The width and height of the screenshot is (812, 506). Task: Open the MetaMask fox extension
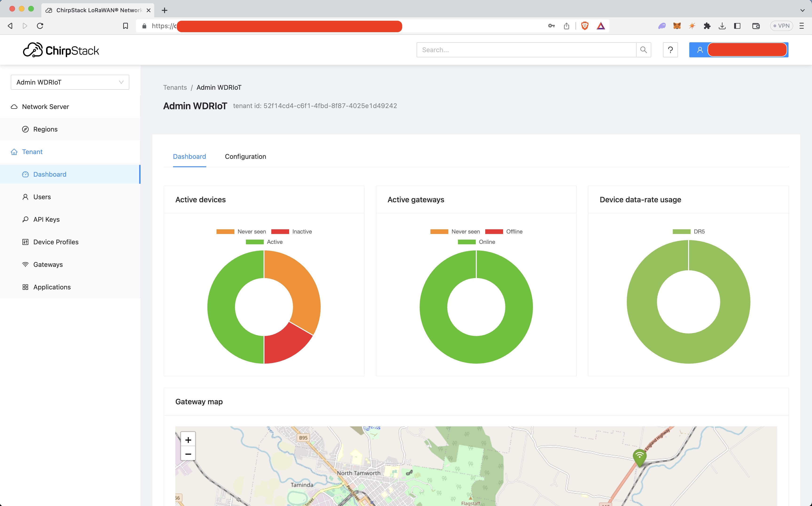677,26
